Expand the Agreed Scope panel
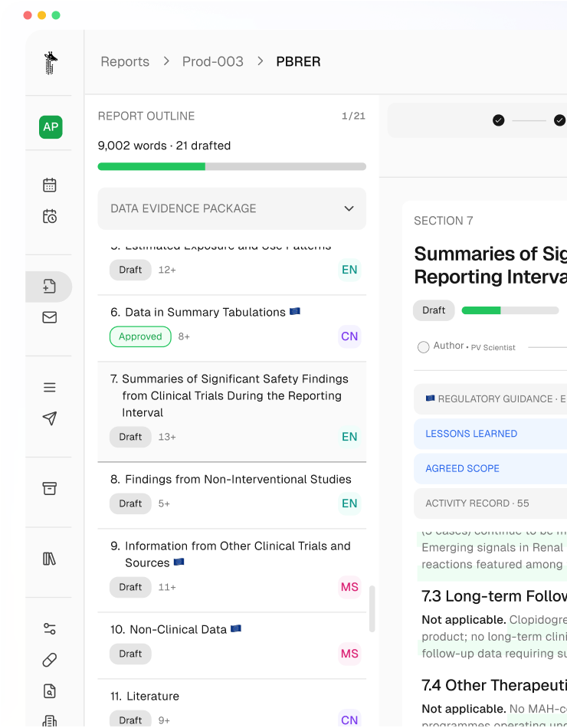Screen dimensions: 567x728 [490, 468]
